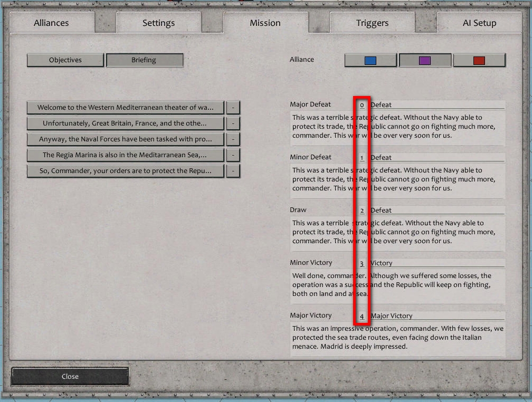Pick the purple alliance color swatch
Screen dimensions: 532x402
click(425, 60)
